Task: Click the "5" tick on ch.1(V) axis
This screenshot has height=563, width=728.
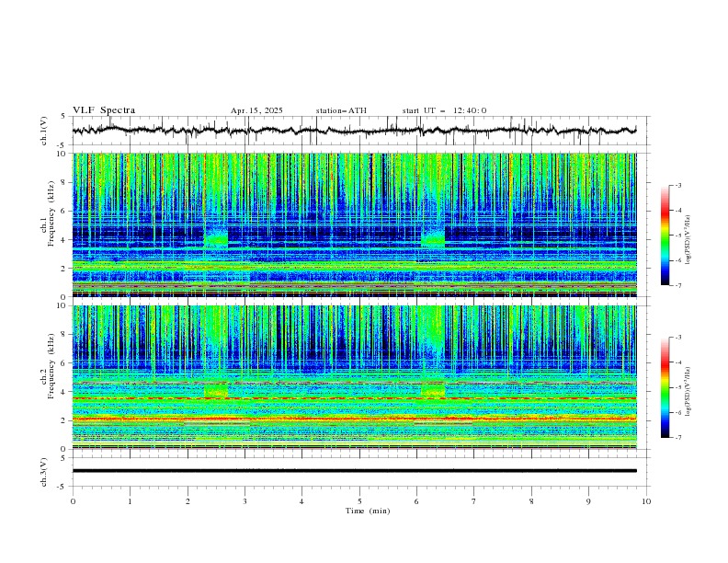Action: (63, 117)
